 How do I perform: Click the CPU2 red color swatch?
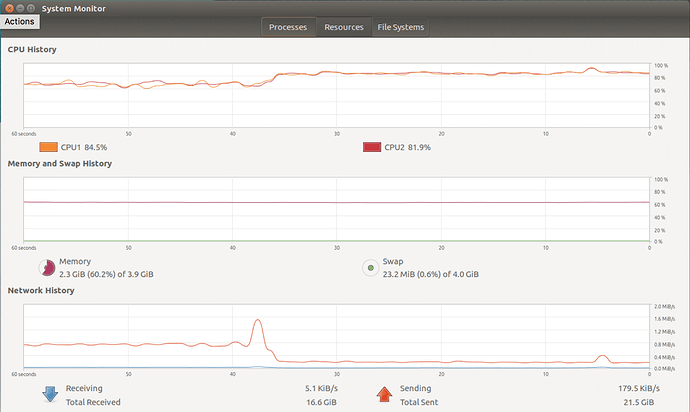[x=372, y=147]
